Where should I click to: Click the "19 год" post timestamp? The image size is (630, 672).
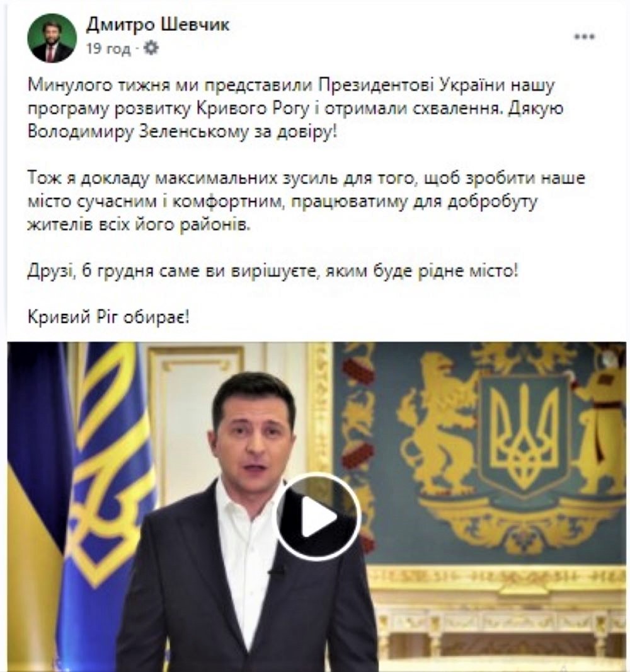(108, 49)
